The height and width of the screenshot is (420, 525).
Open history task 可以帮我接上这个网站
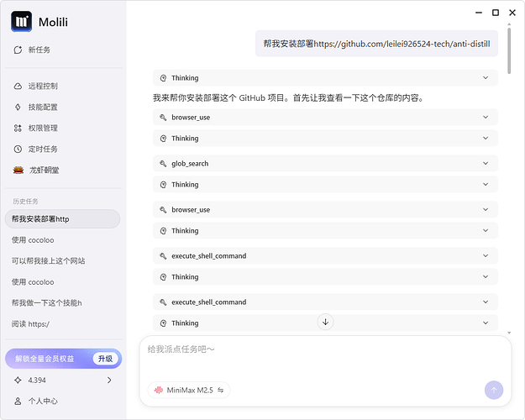tap(49, 261)
